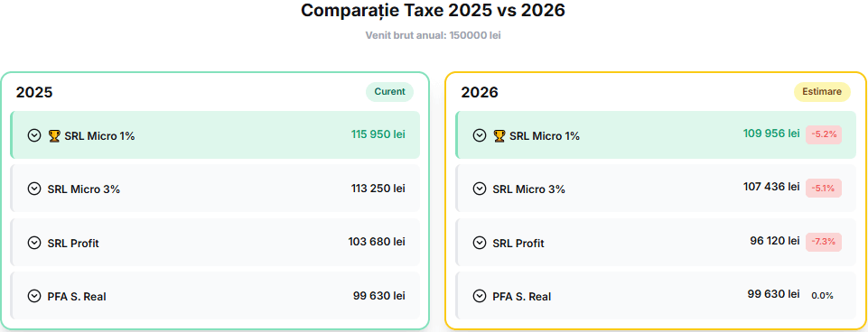Click the -5.1% change badge
The height and width of the screenshot is (332, 868).
click(824, 189)
